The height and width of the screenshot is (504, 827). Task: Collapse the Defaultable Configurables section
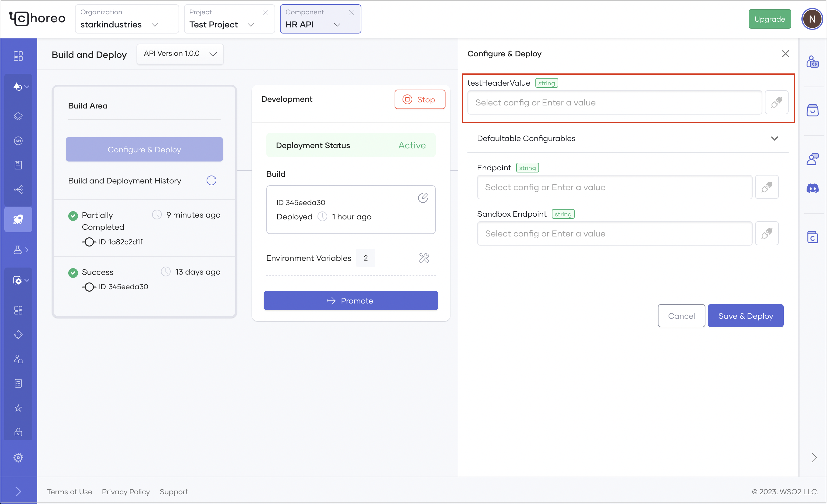774,138
